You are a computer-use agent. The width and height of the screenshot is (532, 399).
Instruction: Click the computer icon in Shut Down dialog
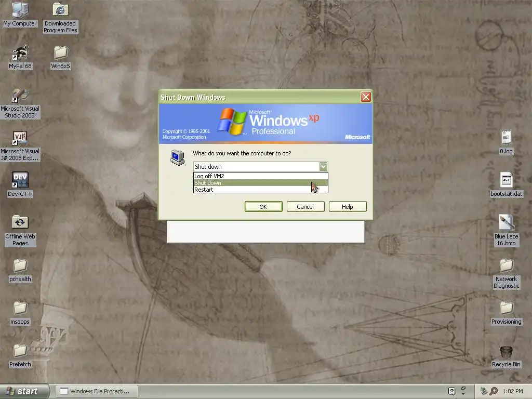tap(178, 157)
